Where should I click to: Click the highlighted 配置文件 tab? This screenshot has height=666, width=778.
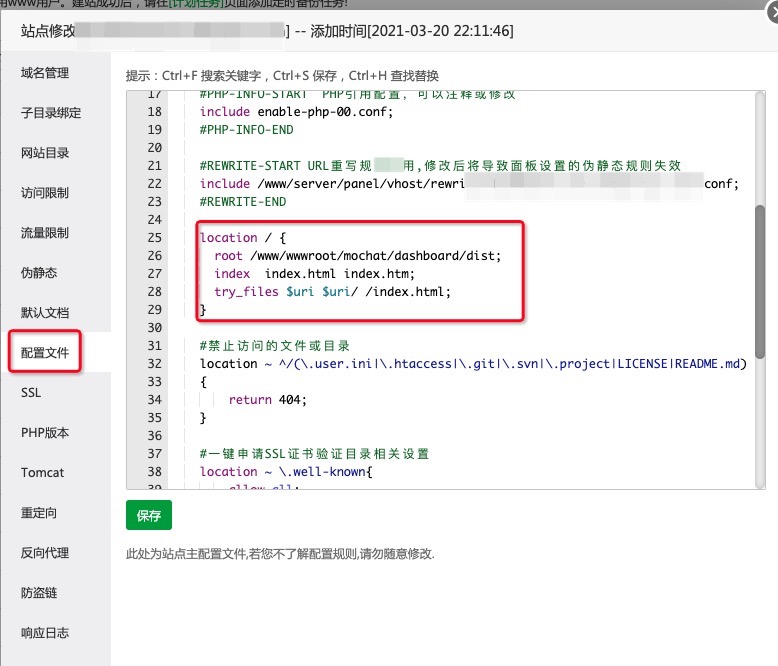[x=45, y=353]
